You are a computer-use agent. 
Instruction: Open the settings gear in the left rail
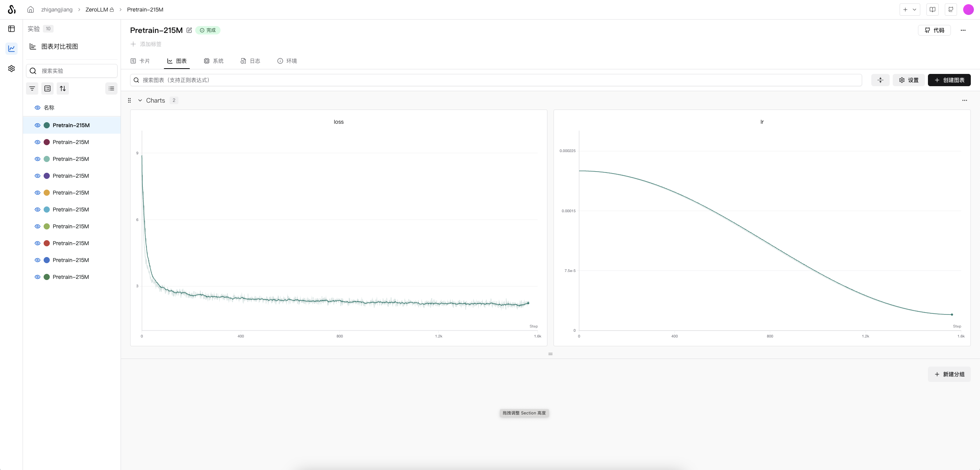pos(11,69)
